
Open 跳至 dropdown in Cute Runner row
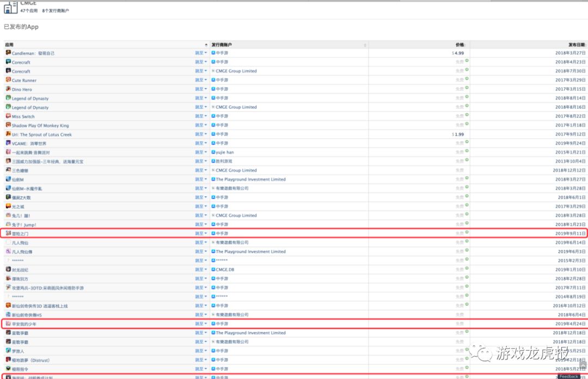pos(201,80)
